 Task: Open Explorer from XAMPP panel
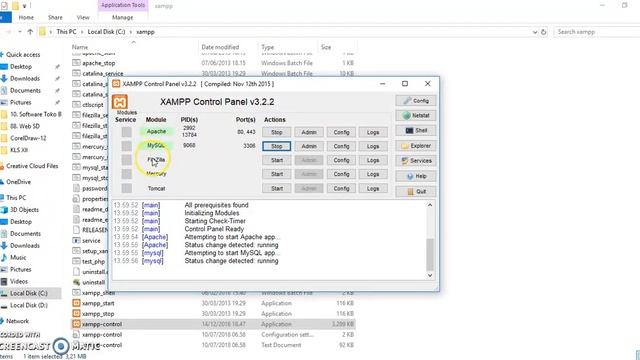pyautogui.click(x=416, y=146)
